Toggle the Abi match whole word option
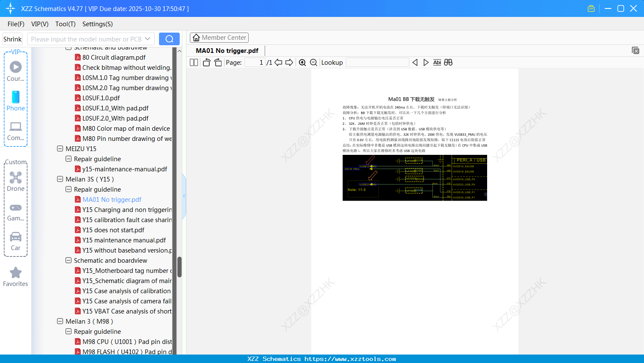Screen dimensions: 644x363 tap(437, 62)
